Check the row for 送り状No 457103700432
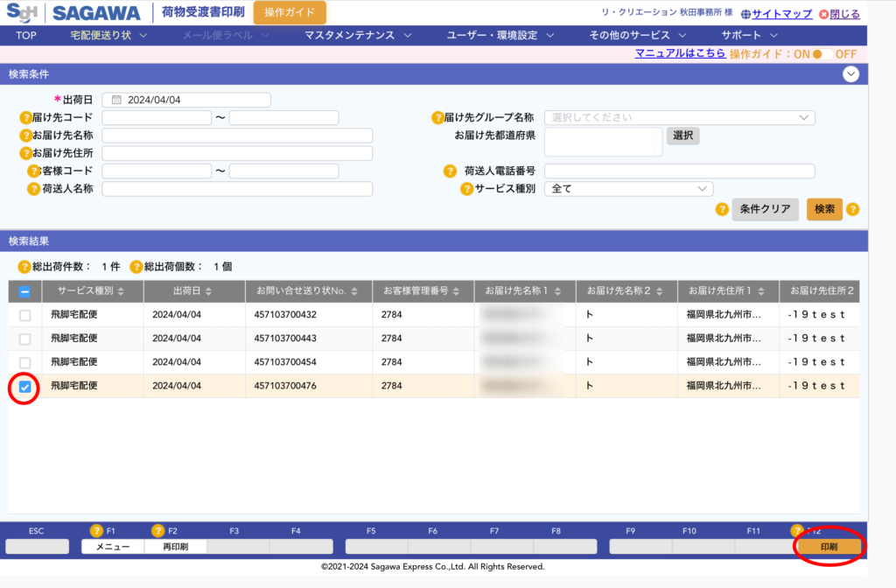The width and height of the screenshot is (896, 588). pos(24,314)
